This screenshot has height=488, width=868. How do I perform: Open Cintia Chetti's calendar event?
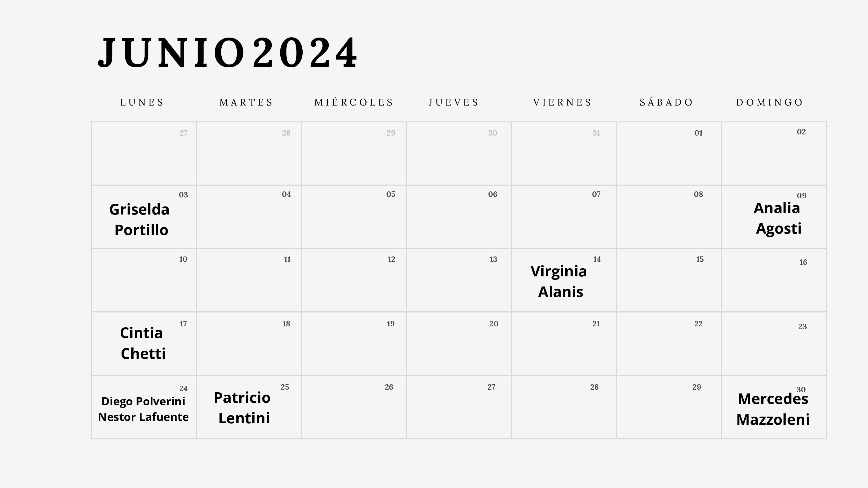(x=141, y=343)
